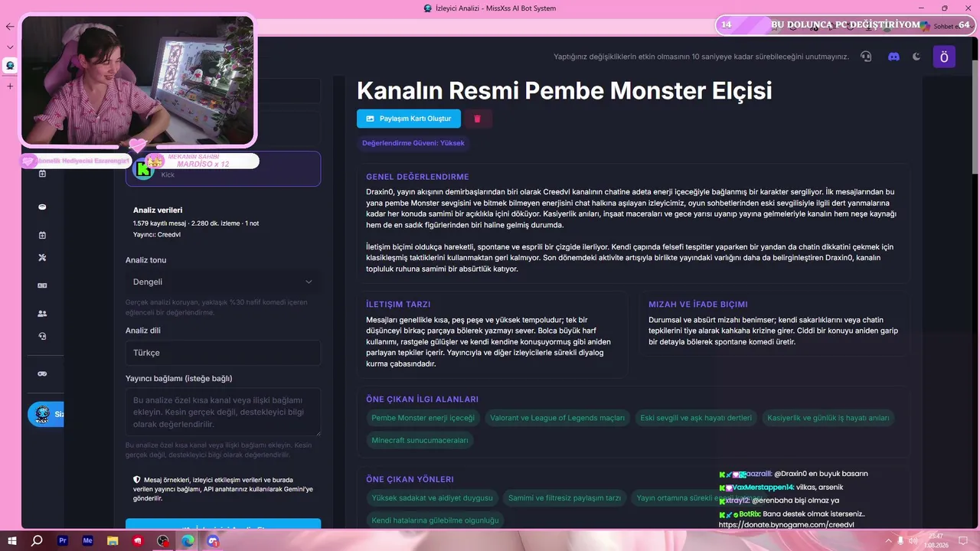Click the Valorant ve League of Legends maçları tag

click(x=557, y=418)
